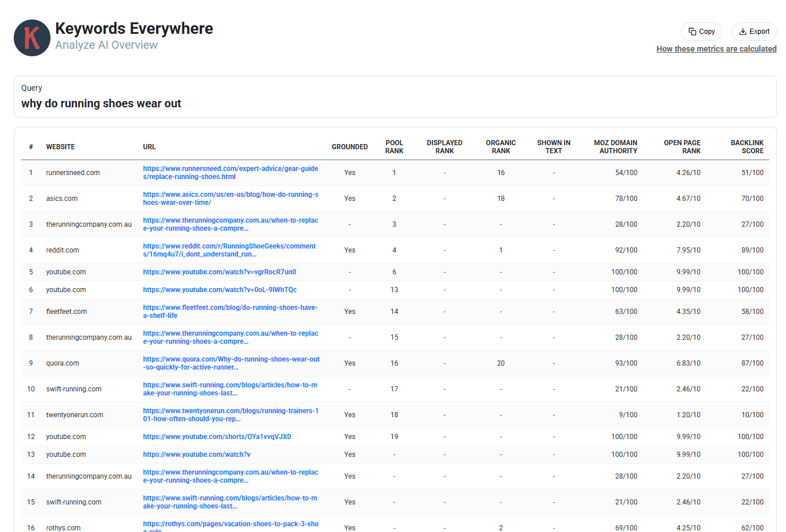Screen dimensions: 786x532
Task: Select the quora.com website cell
Action: point(63,363)
